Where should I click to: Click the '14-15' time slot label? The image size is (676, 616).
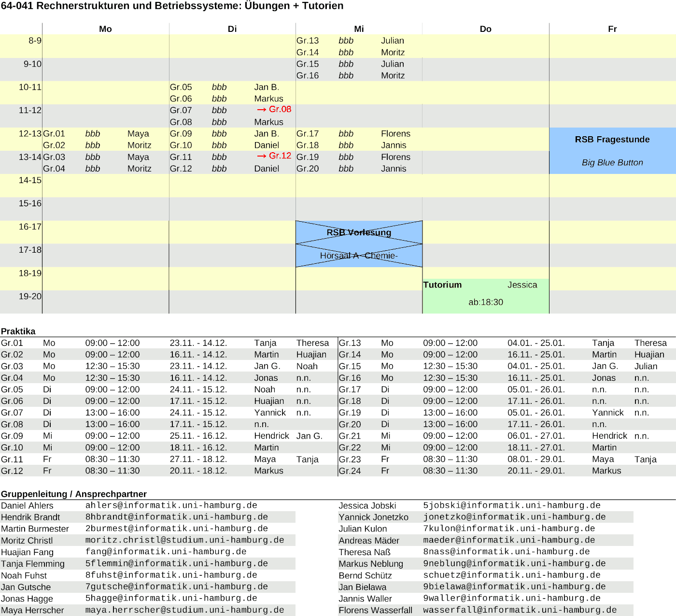click(30, 180)
